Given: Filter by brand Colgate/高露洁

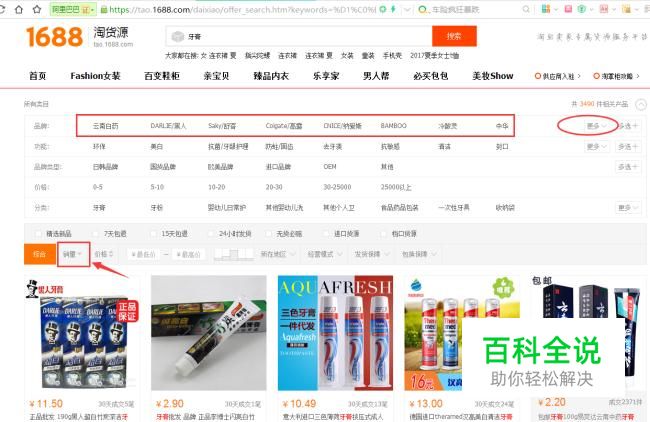Looking at the screenshot, I should point(284,126).
